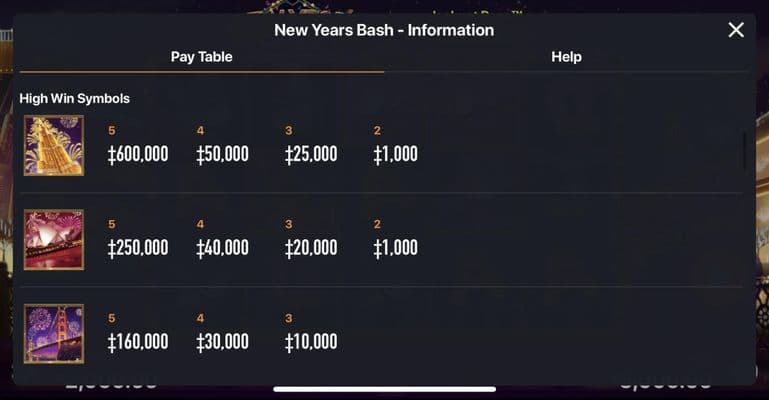The image size is (769, 400).
Task: Click the 30,000 Golden Gate Bridge payout
Action: (x=222, y=342)
